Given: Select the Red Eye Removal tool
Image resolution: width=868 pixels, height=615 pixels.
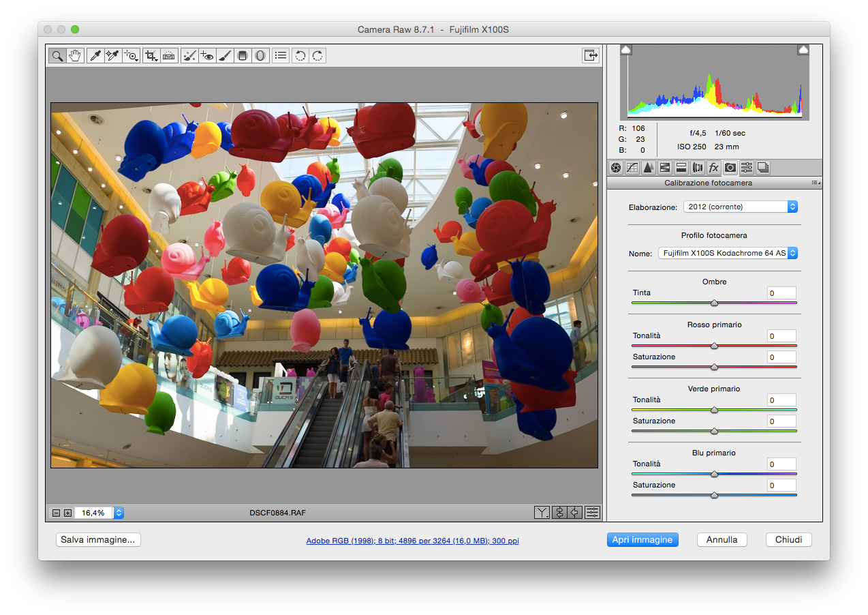Looking at the screenshot, I should coord(206,55).
